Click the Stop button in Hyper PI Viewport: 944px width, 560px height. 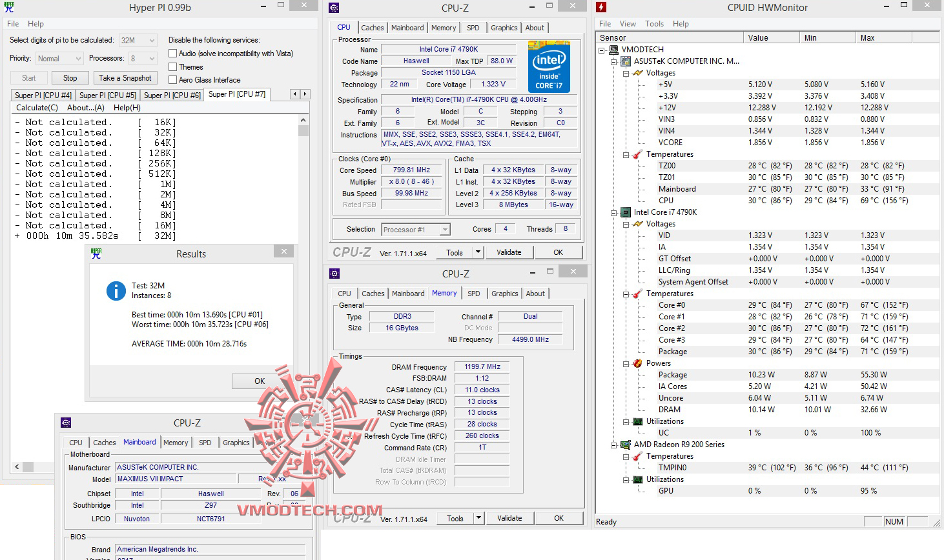point(70,78)
